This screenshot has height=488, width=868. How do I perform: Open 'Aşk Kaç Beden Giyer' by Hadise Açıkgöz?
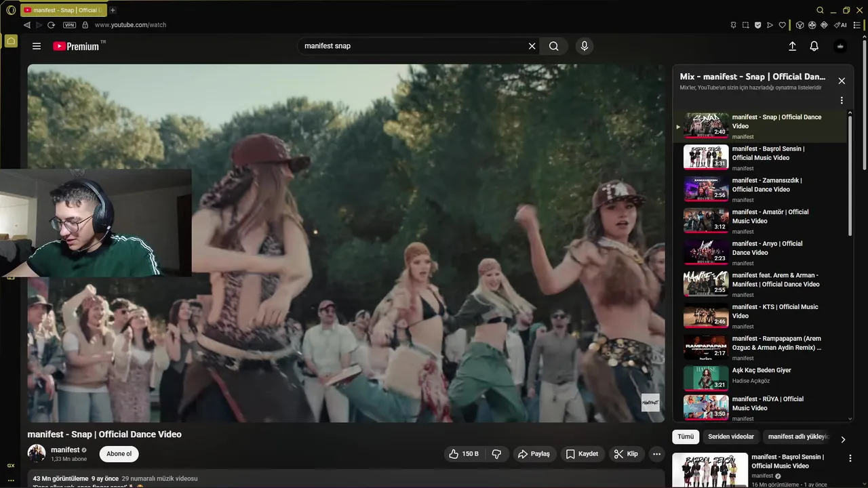(759, 378)
